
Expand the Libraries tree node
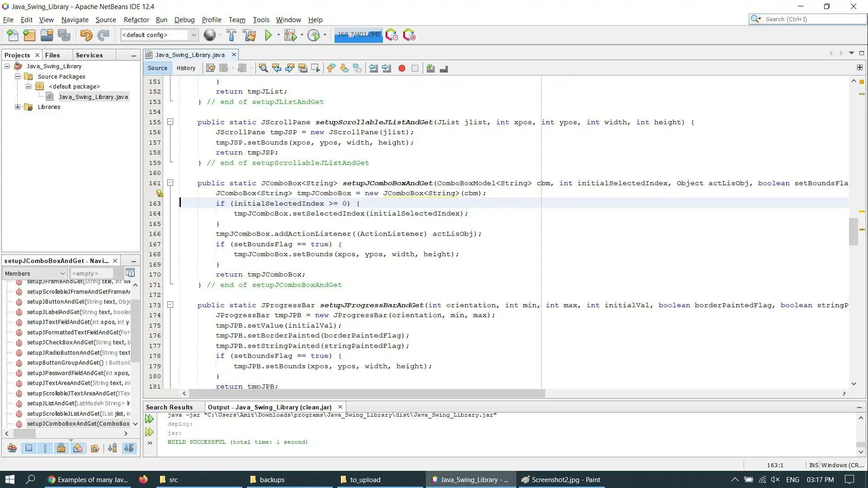(18, 107)
